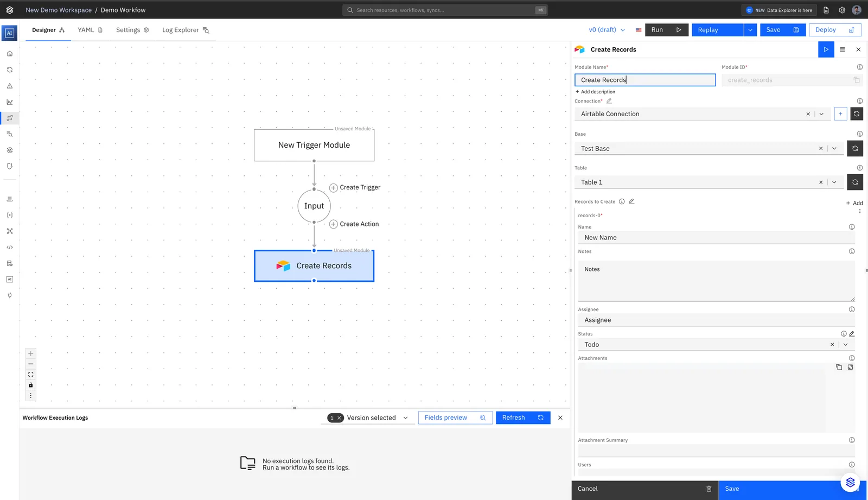Open the Create Records panel hamburger menu
Image resolution: width=868 pixels, height=500 pixels.
coord(843,49)
